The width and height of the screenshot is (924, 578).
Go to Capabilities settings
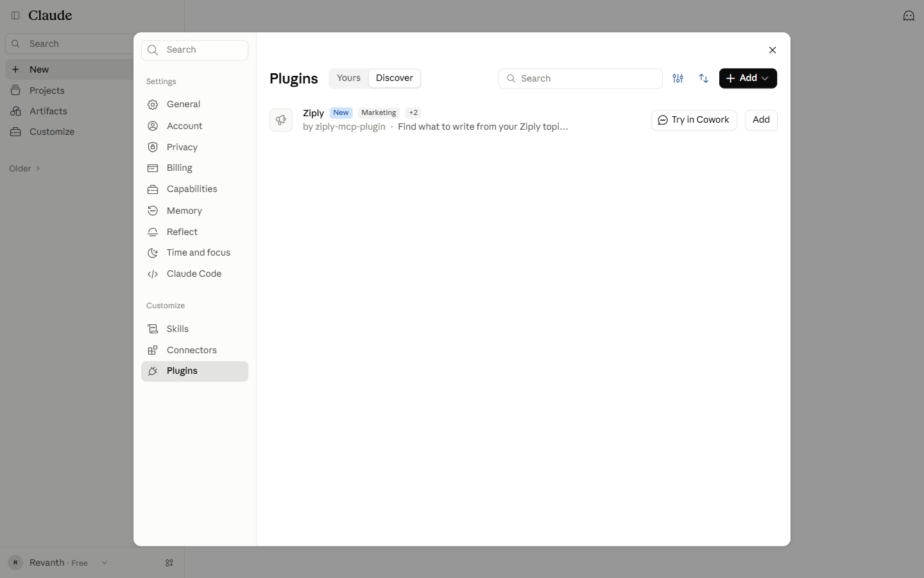tap(194, 189)
